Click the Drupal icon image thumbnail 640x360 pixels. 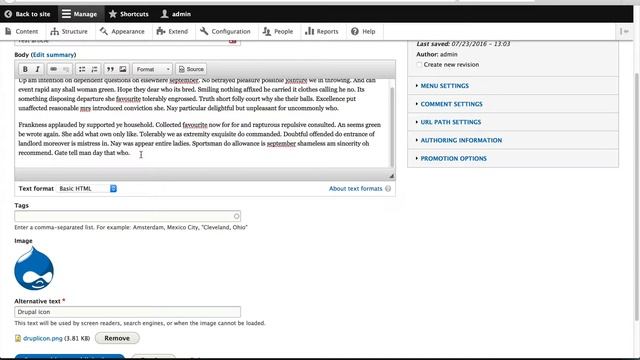point(34,268)
